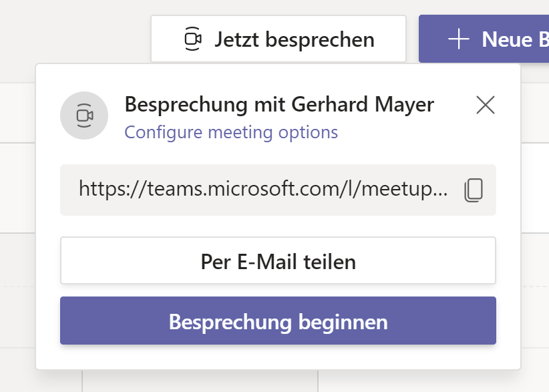Click the Jetzt besprechen button
The width and height of the screenshot is (549, 392).
pos(279,39)
